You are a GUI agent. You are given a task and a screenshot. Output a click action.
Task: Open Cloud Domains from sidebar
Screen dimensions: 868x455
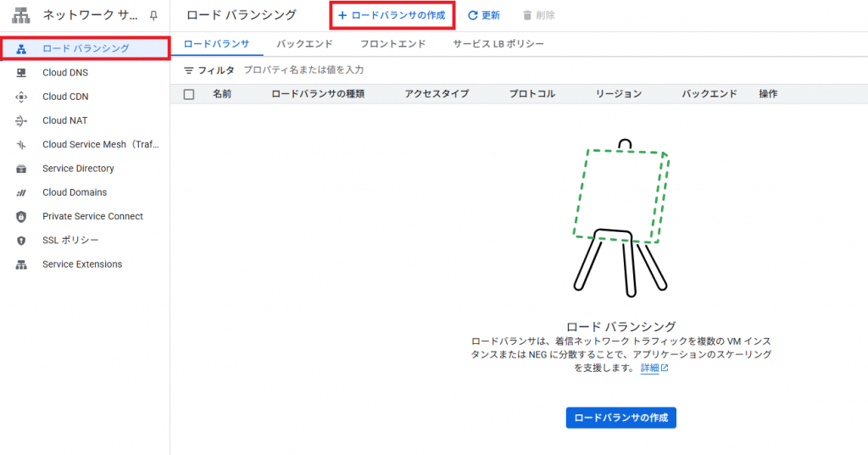[75, 192]
